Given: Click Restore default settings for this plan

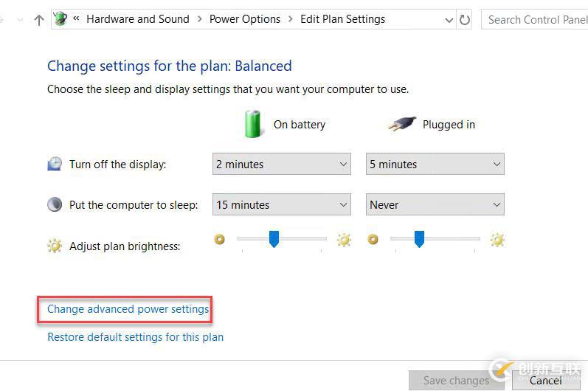Looking at the screenshot, I should pos(135,337).
